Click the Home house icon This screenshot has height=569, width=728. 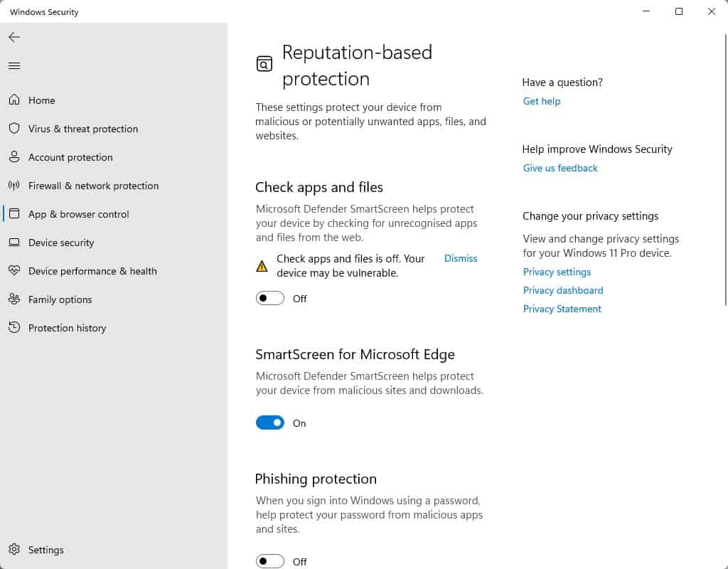coord(14,100)
